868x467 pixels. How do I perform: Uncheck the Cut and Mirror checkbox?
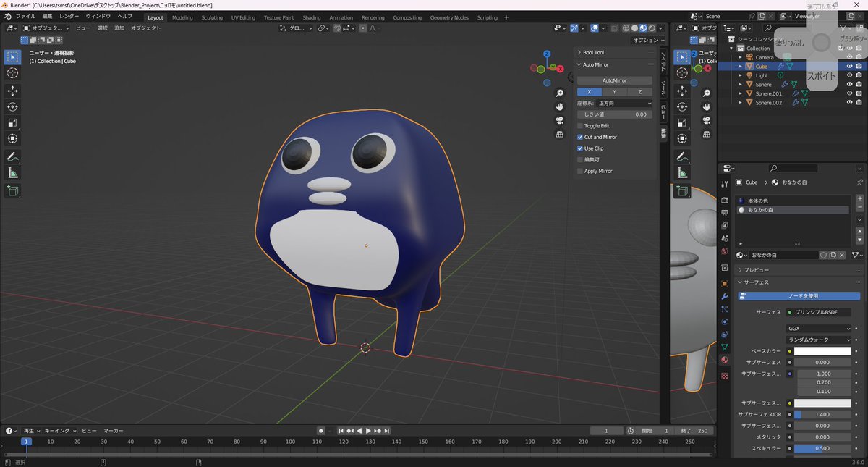tap(580, 137)
